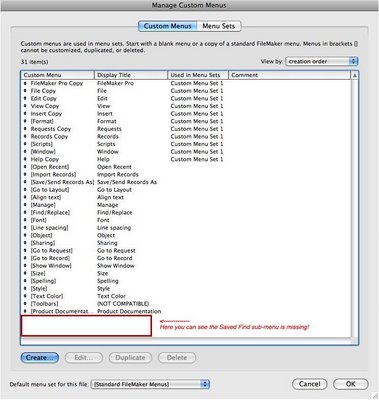Click the Product Documentation display title cell

tap(129, 311)
